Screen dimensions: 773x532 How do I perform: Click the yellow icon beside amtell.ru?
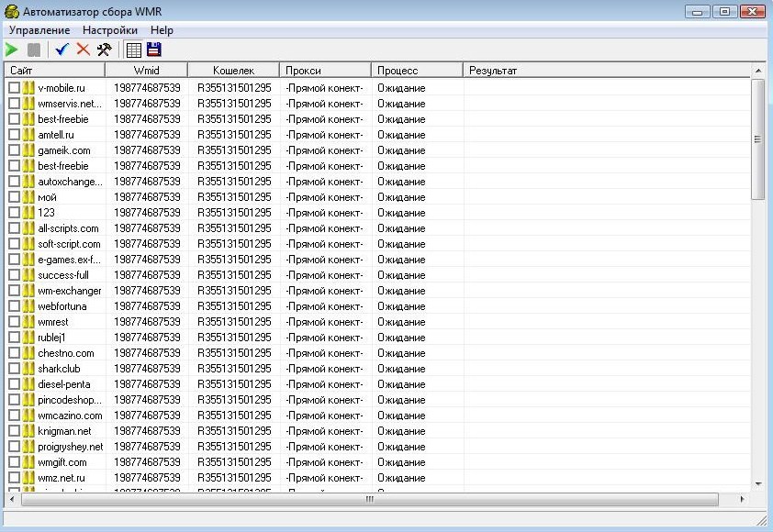28,135
